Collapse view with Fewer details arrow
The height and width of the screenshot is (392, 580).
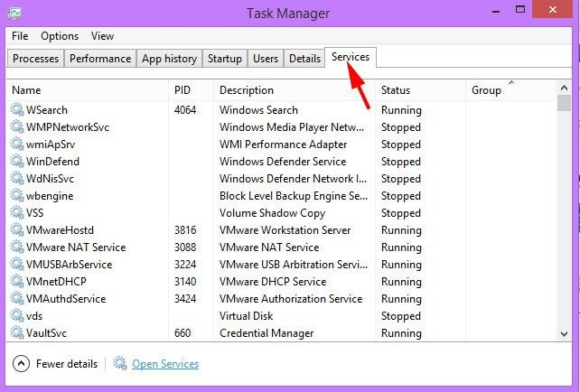pyautogui.click(x=21, y=364)
